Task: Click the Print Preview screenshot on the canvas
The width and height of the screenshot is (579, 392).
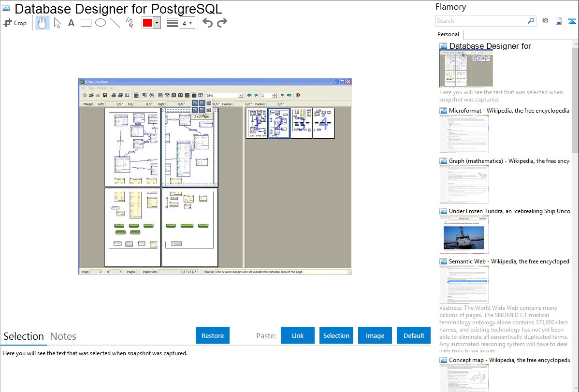Action: coord(215,176)
